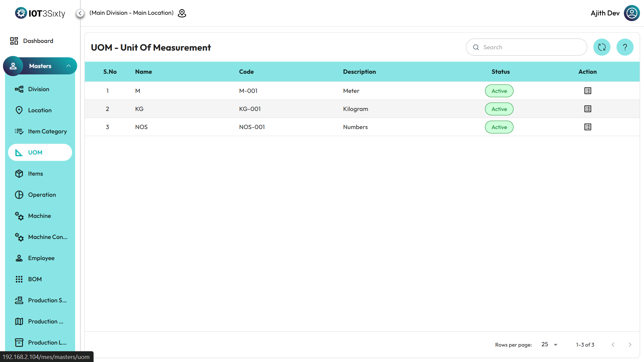The width and height of the screenshot is (644, 362).
Task: Open action details icon for Kilogram row
Action: coord(587,109)
